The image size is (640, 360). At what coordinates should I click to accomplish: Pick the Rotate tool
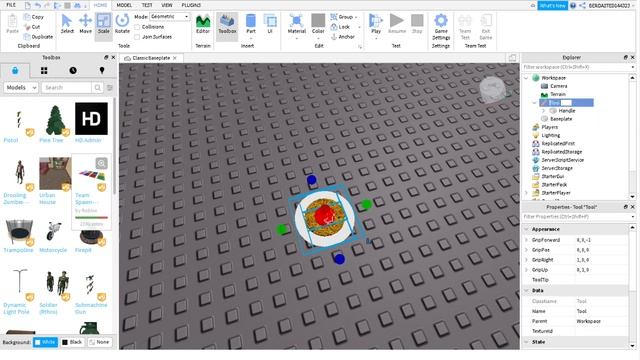[122, 24]
